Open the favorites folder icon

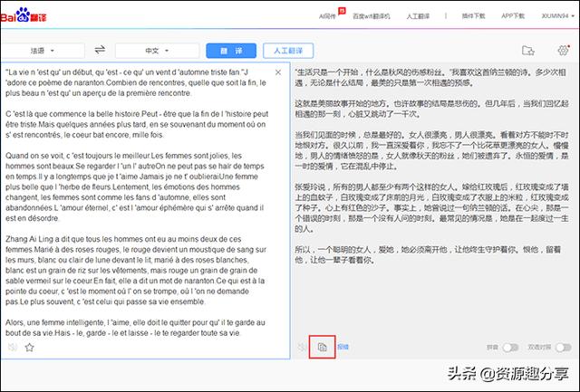[x=527, y=51]
